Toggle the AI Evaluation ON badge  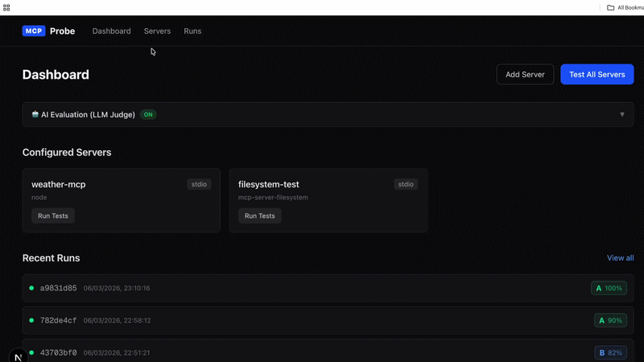148,114
